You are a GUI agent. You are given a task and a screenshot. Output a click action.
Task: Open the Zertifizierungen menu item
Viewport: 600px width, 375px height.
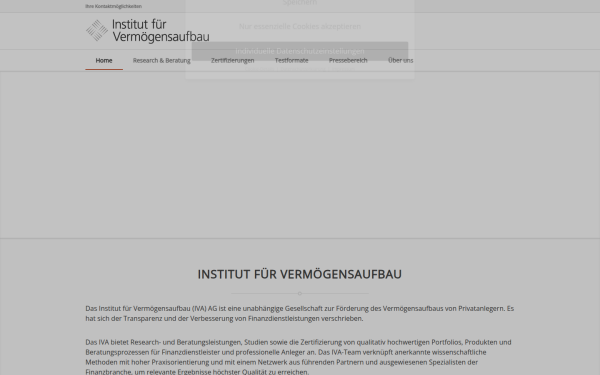click(232, 60)
